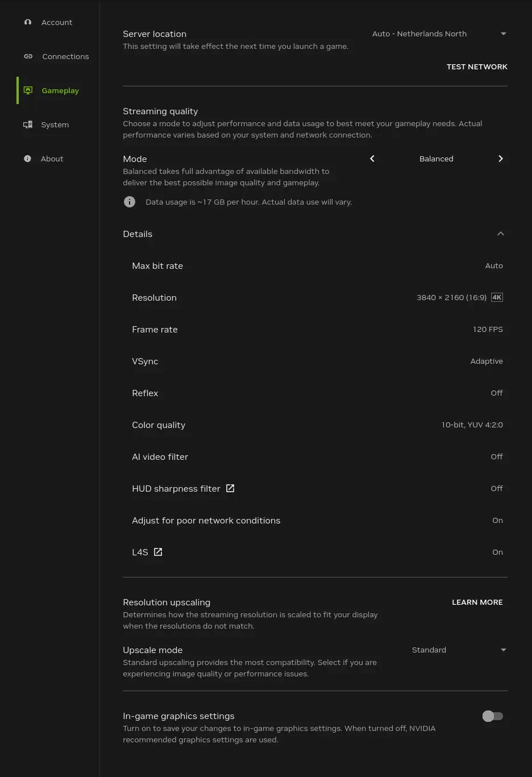The width and height of the screenshot is (532, 777).
Task: Click the 4K resolution badge
Action: [x=497, y=297]
